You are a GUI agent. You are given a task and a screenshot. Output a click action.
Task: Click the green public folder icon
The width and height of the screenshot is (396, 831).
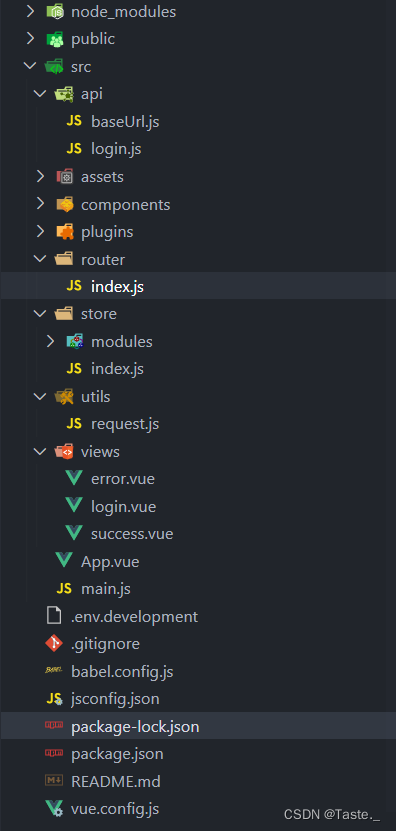54,39
